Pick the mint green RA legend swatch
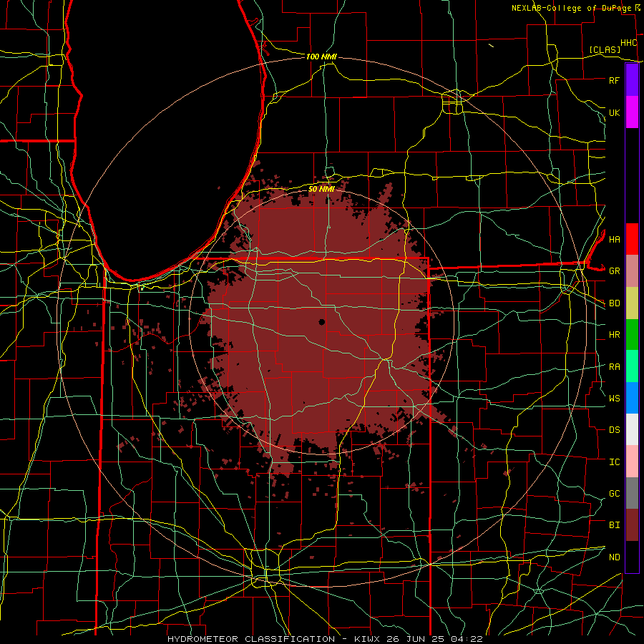The image size is (644, 644). pyautogui.click(x=632, y=366)
